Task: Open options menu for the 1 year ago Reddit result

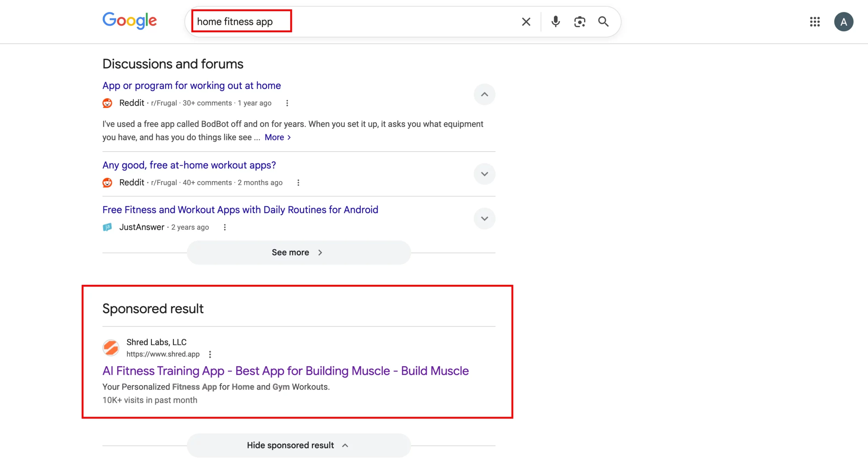Action: (287, 103)
